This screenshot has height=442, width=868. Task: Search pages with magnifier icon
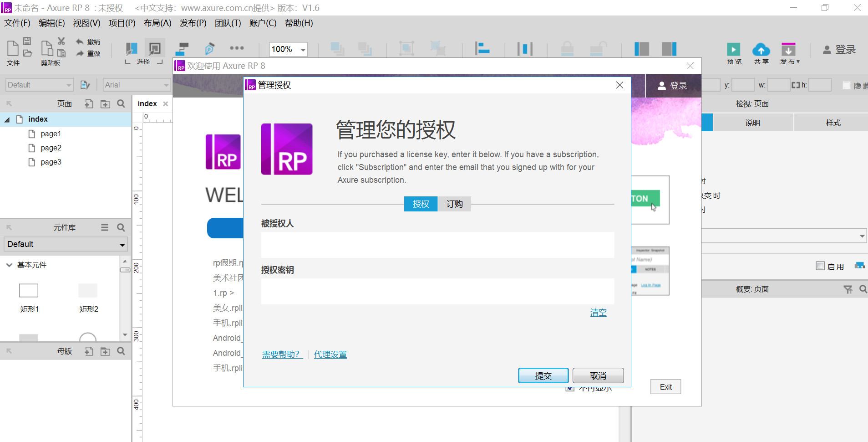click(x=121, y=104)
